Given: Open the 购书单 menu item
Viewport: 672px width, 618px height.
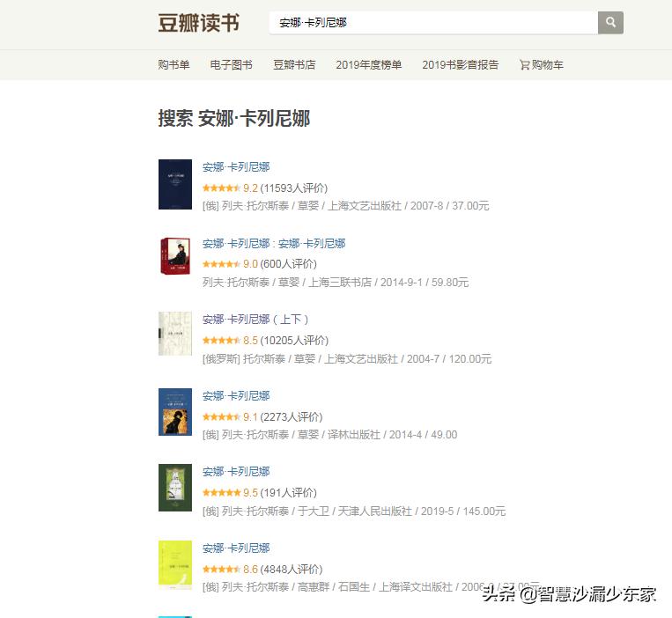Looking at the screenshot, I should [x=174, y=64].
